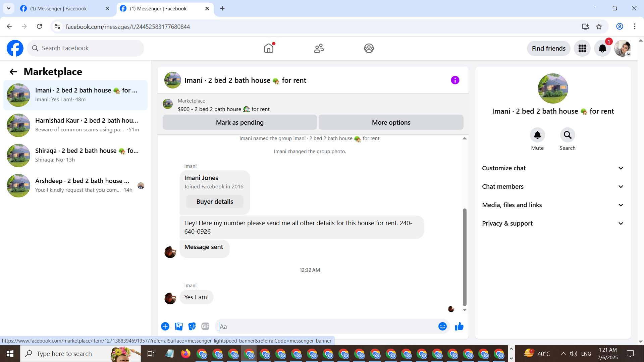Switch ENG input language in tray
Screen dimensions: 644x362
tap(586, 354)
